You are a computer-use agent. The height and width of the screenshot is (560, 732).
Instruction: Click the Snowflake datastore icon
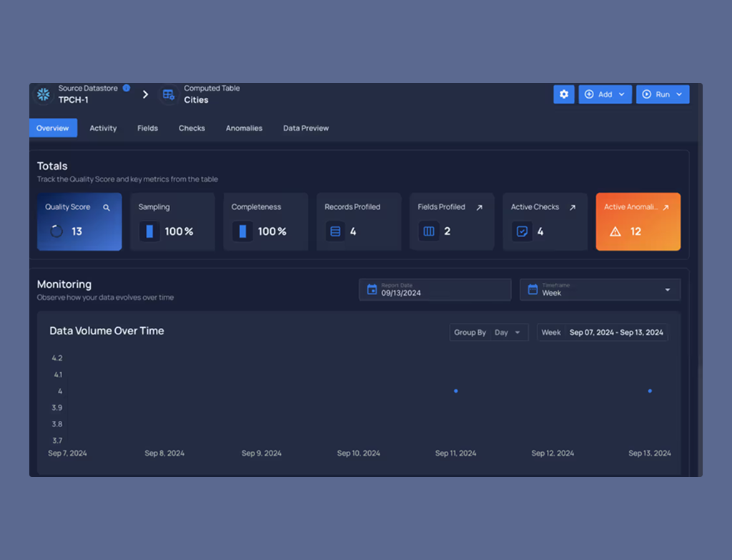(x=44, y=94)
